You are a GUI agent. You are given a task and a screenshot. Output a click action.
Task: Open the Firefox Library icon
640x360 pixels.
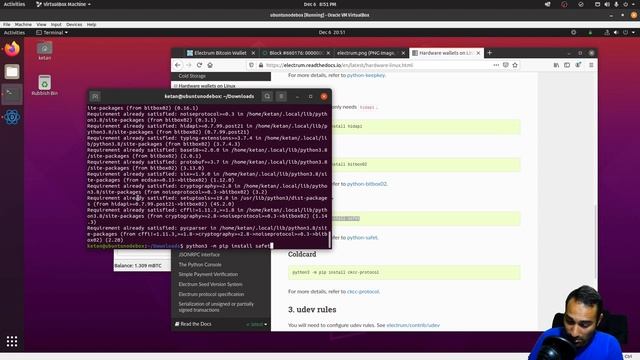[x=556, y=65]
